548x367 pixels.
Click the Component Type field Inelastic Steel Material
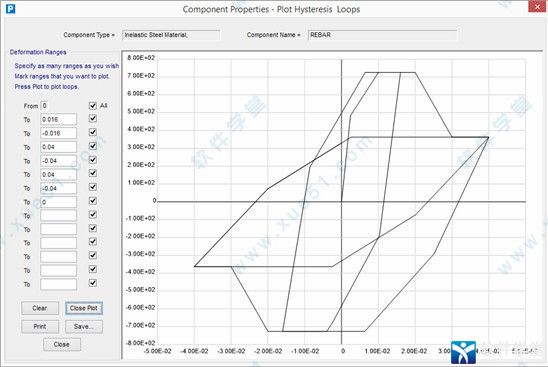coord(171,35)
